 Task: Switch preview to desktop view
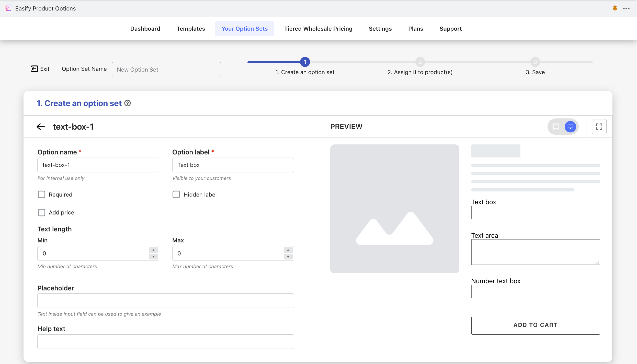pos(571,126)
